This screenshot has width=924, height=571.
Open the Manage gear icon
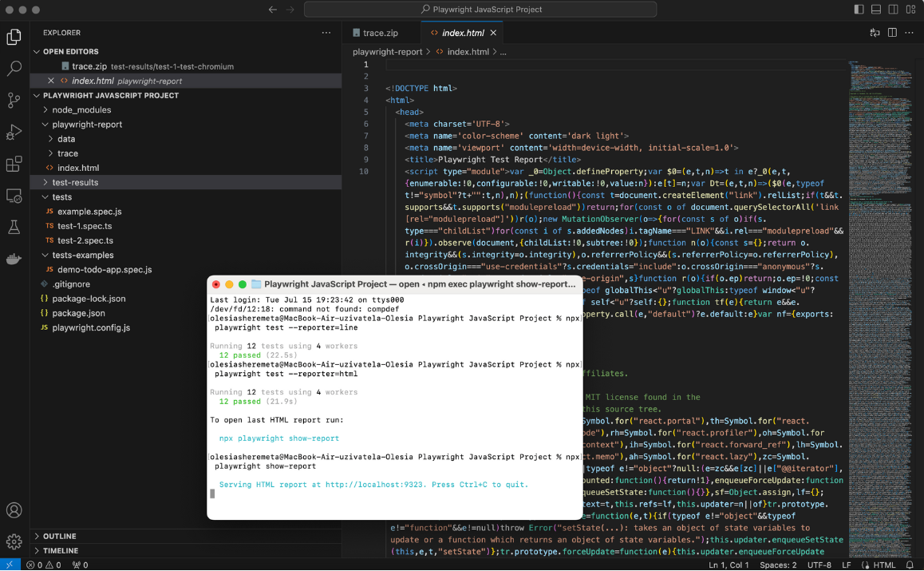[x=14, y=541]
